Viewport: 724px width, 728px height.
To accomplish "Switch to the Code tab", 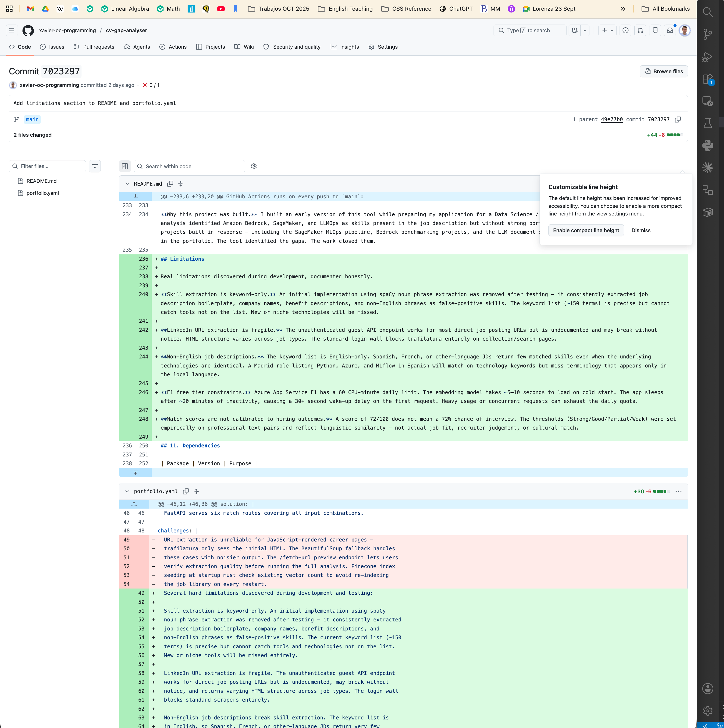I will coord(20,47).
